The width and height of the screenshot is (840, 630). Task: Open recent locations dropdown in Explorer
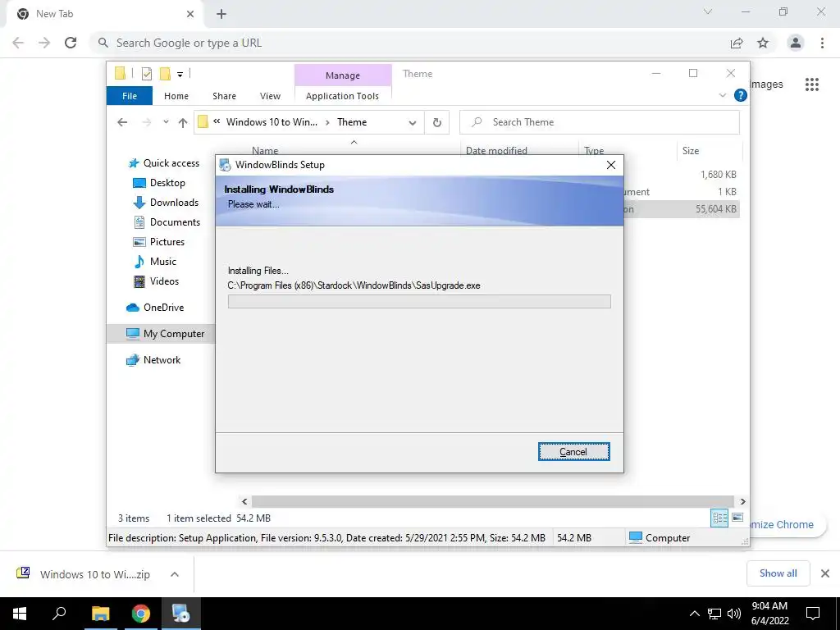point(166,122)
